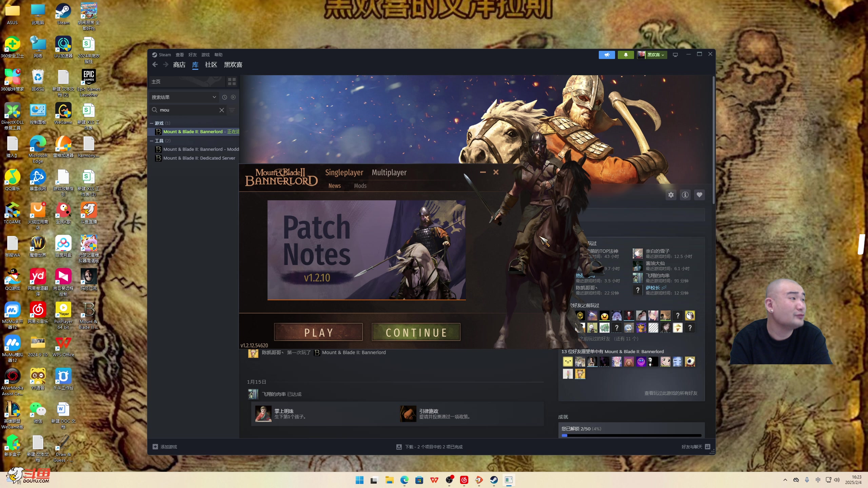
Task: Select Singleplayer tab in launcher
Action: (x=344, y=172)
